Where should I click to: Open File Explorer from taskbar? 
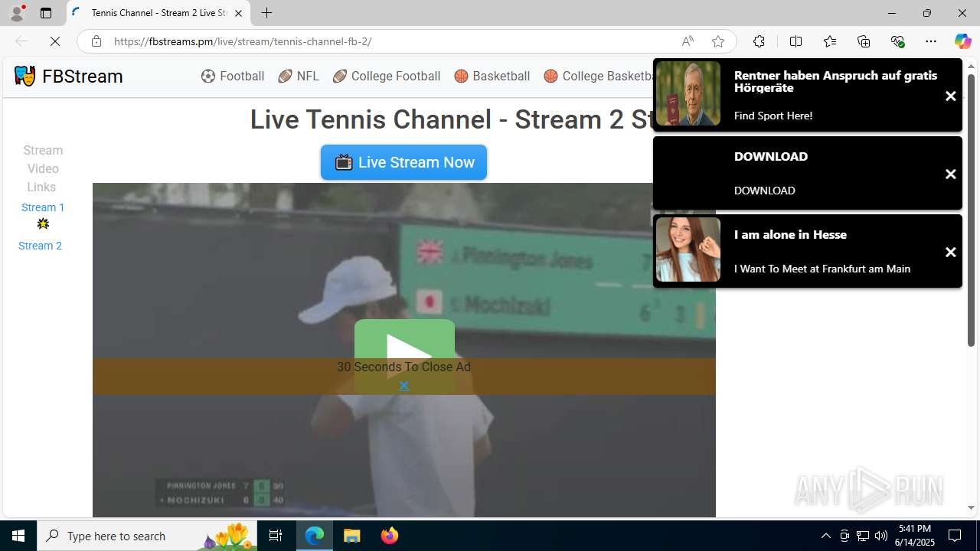(x=352, y=536)
